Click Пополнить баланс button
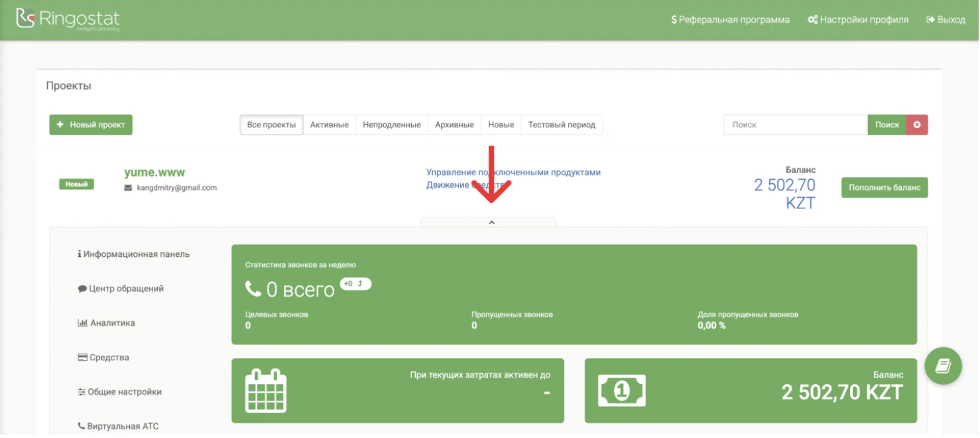This screenshot has width=980, height=438. pos(885,188)
